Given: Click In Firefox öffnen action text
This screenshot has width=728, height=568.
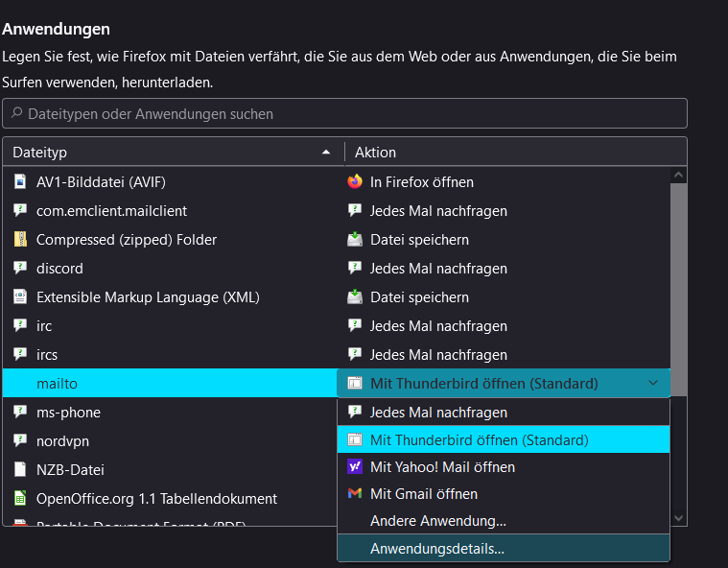Looking at the screenshot, I should click(x=422, y=182).
